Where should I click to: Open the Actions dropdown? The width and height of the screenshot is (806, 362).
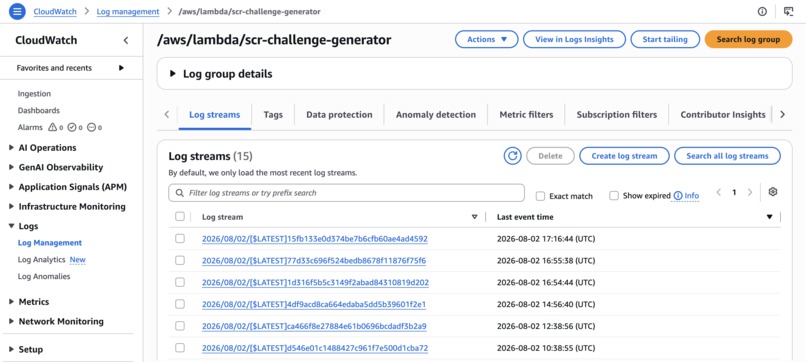[486, 39]
